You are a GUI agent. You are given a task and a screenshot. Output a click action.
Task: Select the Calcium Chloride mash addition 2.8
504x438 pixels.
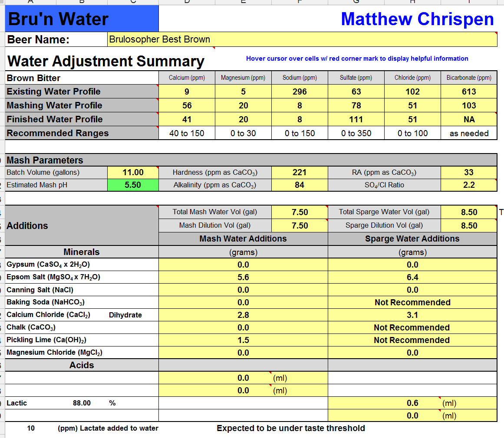243,315
